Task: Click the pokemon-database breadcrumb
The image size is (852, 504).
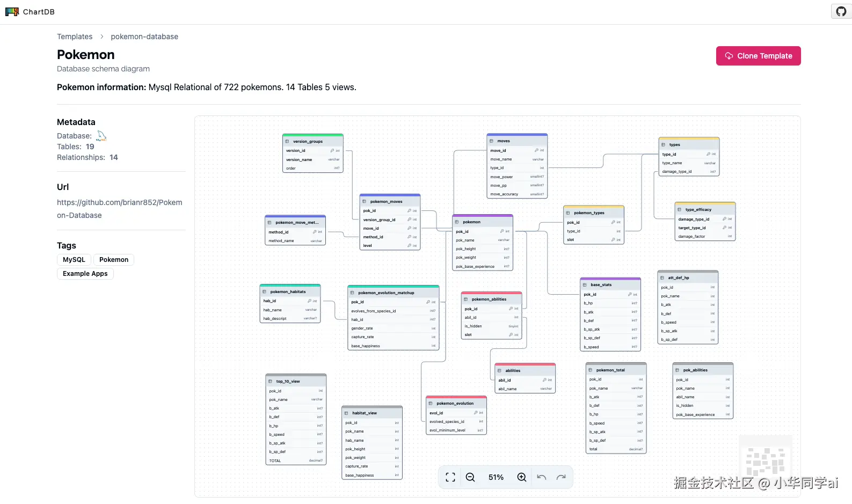Action: point(144,36)
